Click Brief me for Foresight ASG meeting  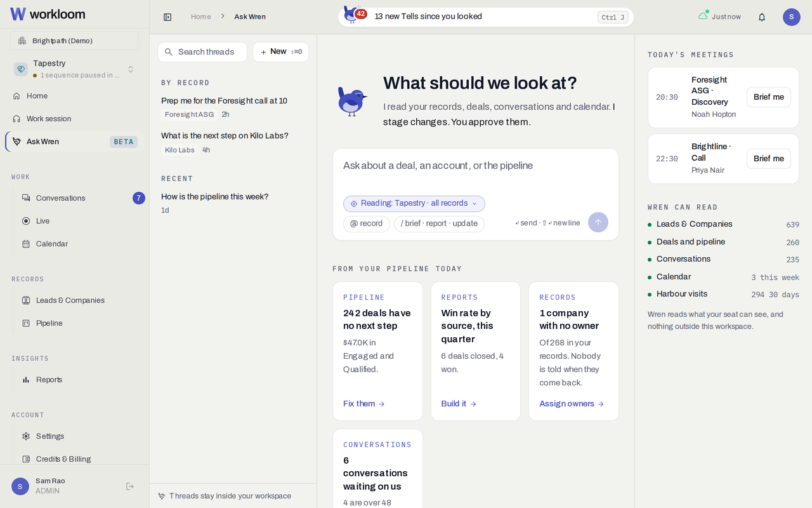pyautogui.click(x=769, y=97)
